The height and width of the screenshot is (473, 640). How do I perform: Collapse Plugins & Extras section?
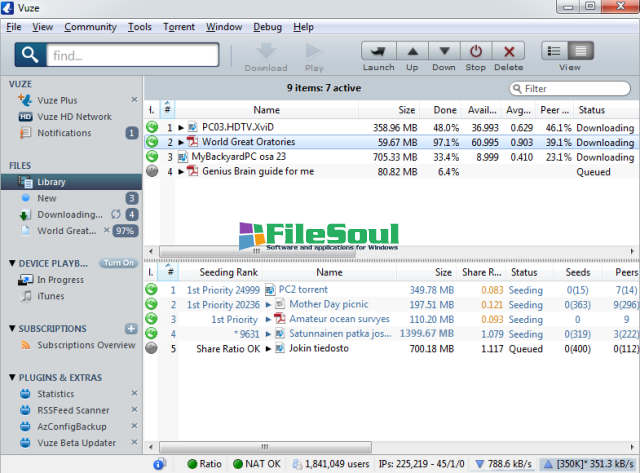click(12, 378)
